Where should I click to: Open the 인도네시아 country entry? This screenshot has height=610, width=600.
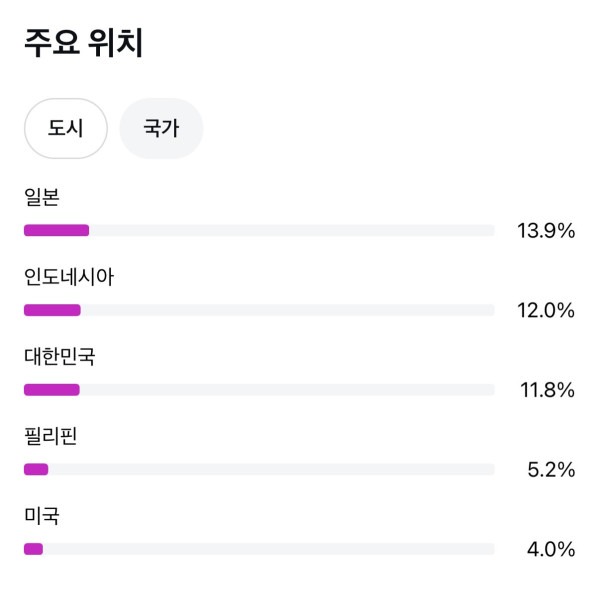[69, 277]
